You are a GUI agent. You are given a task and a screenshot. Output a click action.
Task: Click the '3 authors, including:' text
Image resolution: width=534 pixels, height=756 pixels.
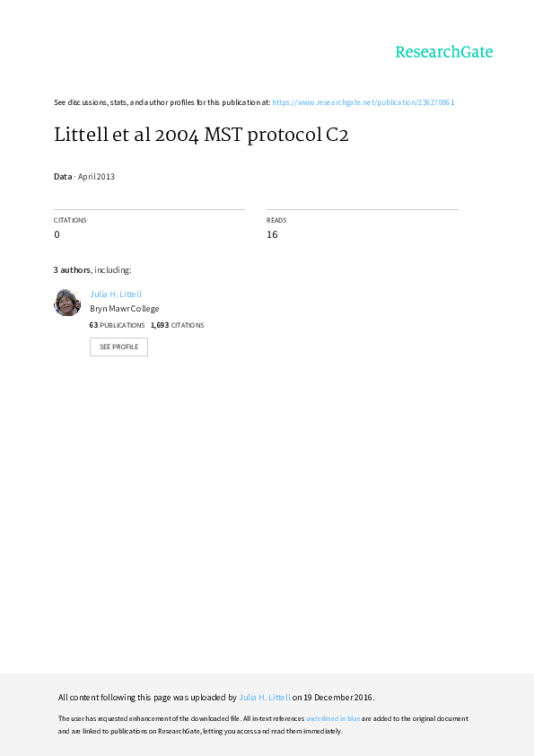pos(92,270)
